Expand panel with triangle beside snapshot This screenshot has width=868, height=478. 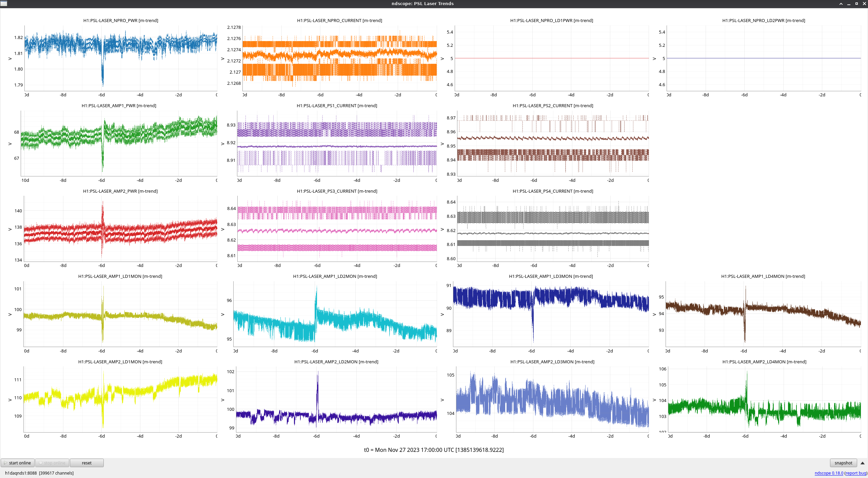[863, 463]
